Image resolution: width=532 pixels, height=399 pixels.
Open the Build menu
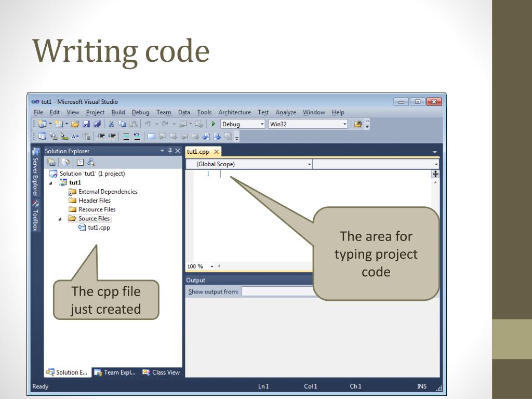(118, 112)
